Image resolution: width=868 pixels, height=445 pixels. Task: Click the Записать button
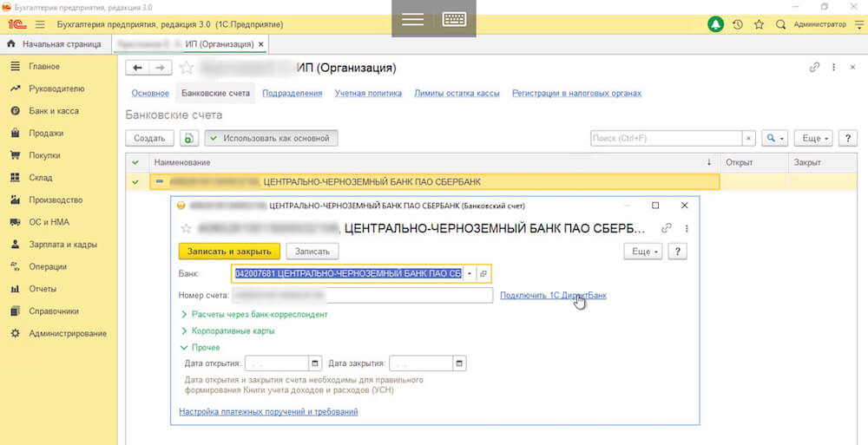[312, 252]
